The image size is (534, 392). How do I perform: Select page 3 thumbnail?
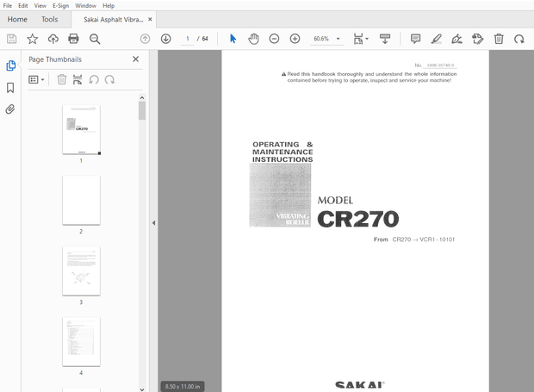click(82, 271)
